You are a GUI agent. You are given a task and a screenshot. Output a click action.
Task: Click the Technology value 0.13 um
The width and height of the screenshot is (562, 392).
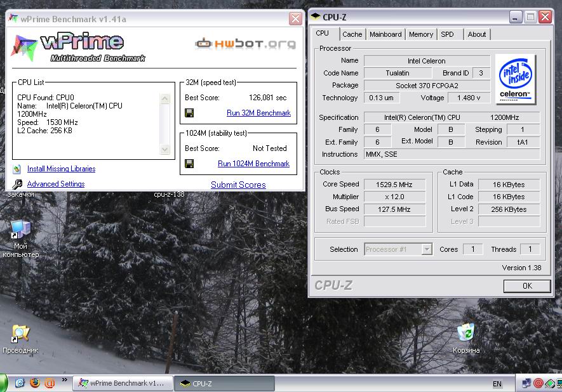coord(382,98)
